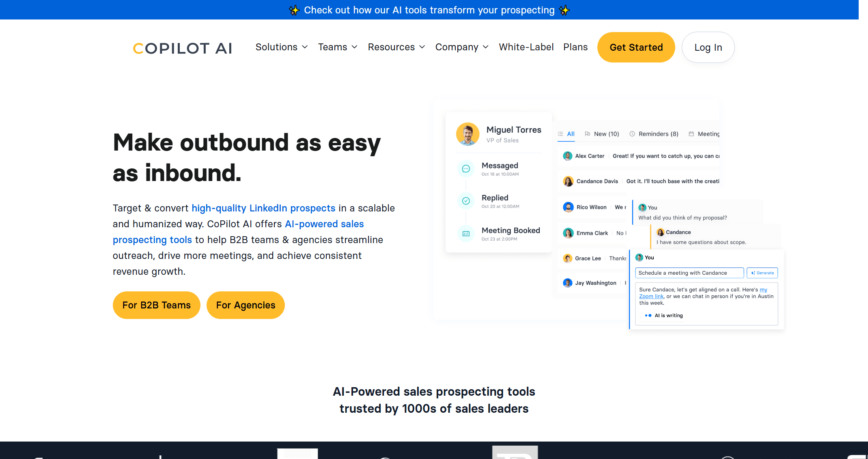
Task: Click the Meeting Booked calendar icon
Action: click(x=466, y=233)
